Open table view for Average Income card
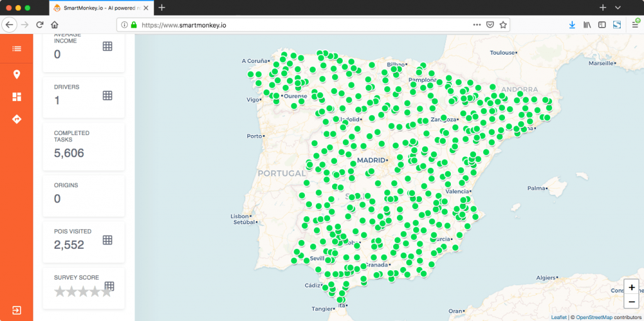Image resolution: width=644 pixels, height=321 pixels. [107, 46]
